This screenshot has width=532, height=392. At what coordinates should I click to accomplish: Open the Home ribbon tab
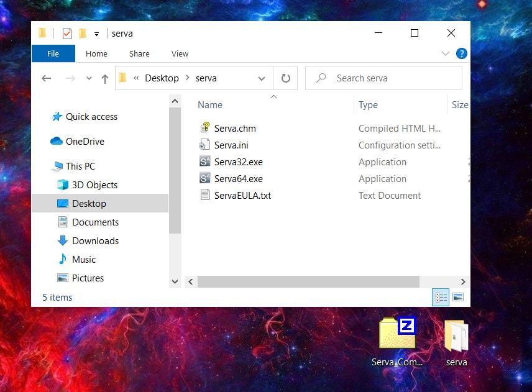pos(96,53)
